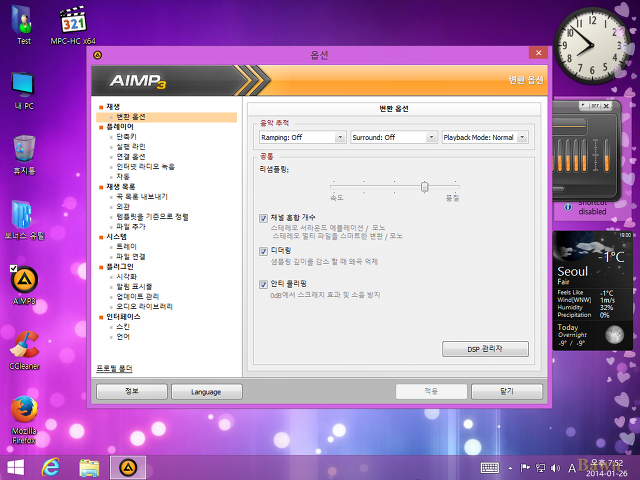
Task: Open the Playback Mode: Normal dropdown
Action: (x=485, y=137)
